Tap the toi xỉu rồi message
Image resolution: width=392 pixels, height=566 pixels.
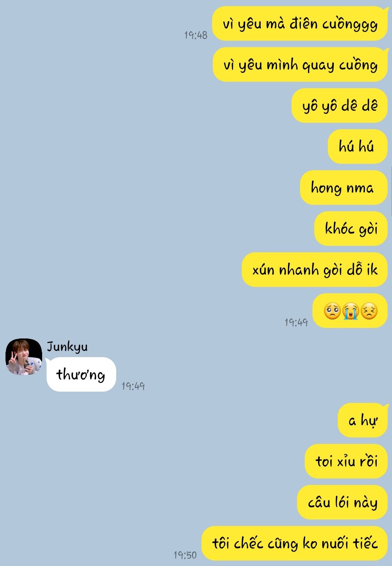[346, 462]
